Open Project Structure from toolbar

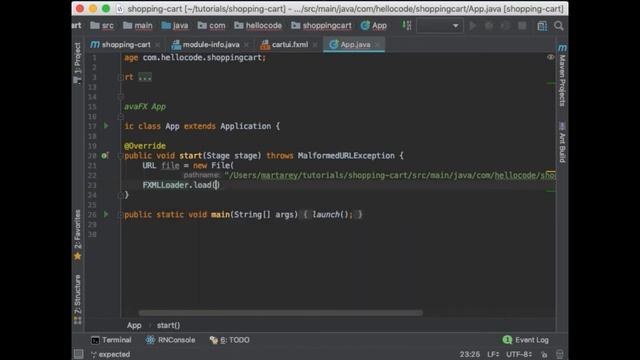click(542, 26)
